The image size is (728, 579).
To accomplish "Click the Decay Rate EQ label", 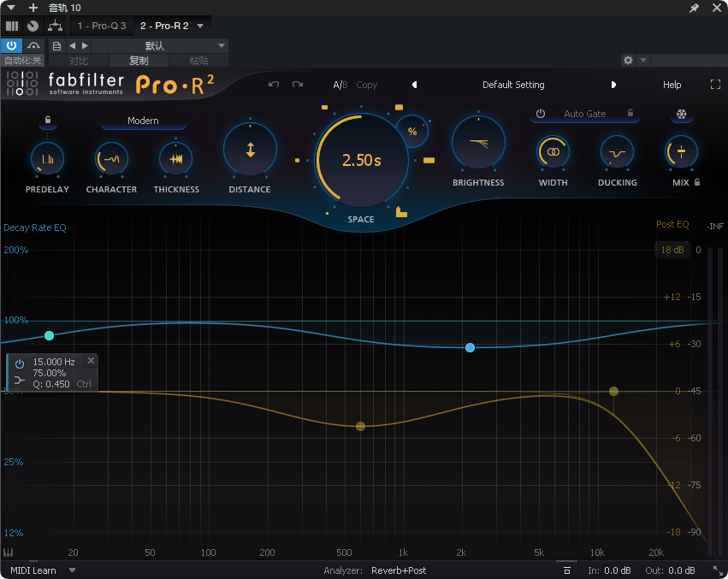I will pos(35,227).
